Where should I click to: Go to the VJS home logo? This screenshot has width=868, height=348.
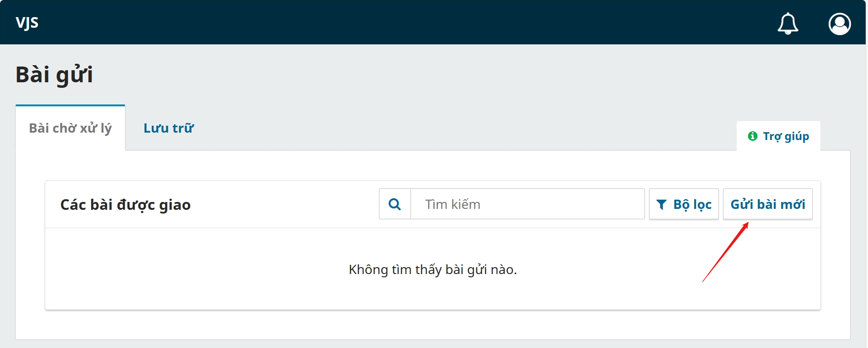pyautogui.click(x=27, y=22)
